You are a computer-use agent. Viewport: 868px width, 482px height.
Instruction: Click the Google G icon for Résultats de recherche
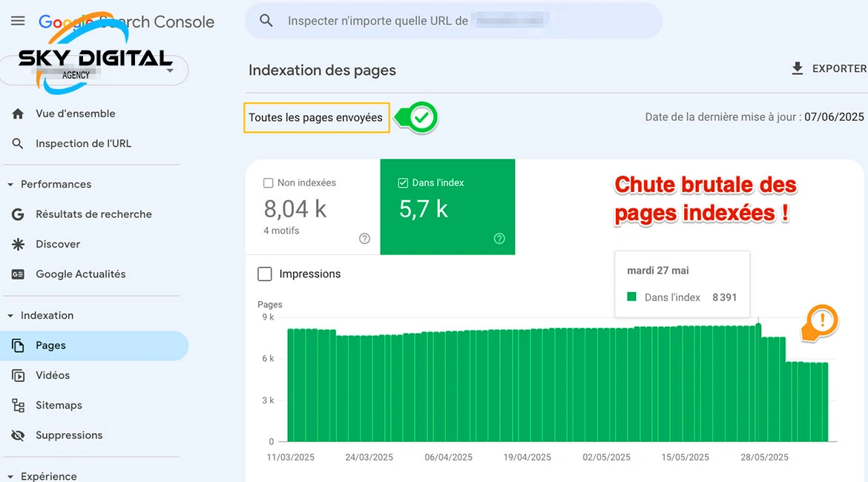tap(18, 214)
